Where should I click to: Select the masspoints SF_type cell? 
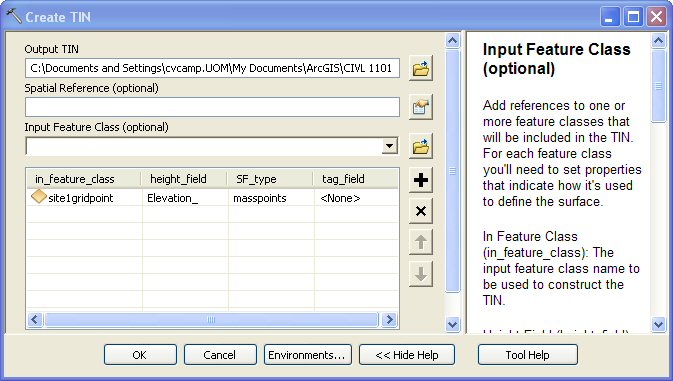(x=271, y=198)
